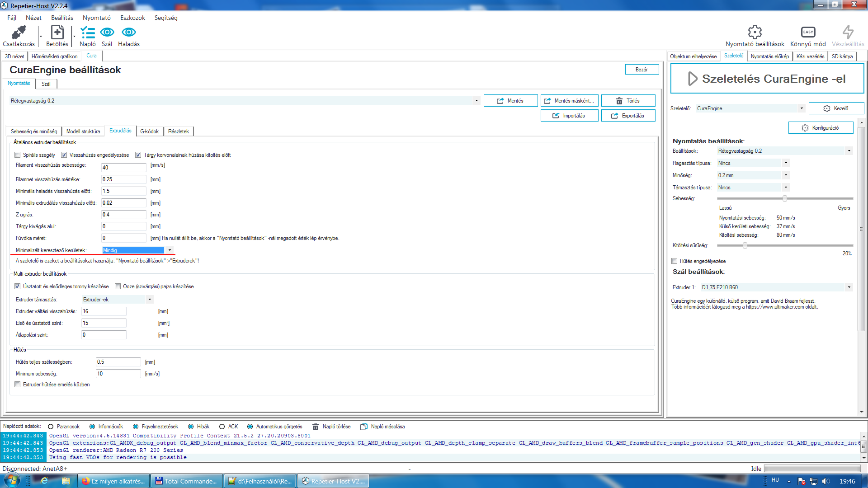Click the Exportálás button
Image resolution: width=868 pixels, height=488 pixels.
(628, 116)
